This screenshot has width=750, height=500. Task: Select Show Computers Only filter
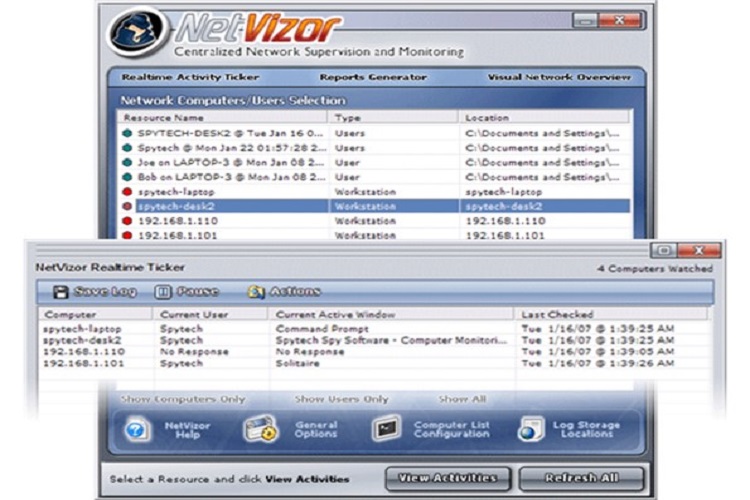click(183, 399)
